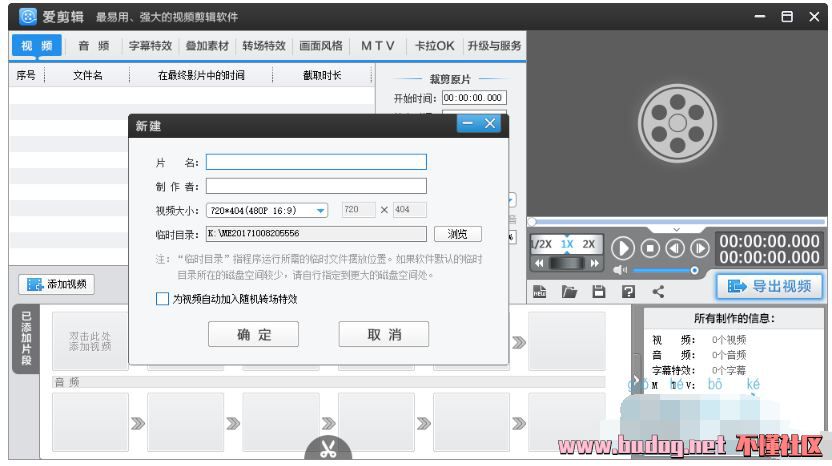Switch to the 视频 tab

tap(37, 46)
